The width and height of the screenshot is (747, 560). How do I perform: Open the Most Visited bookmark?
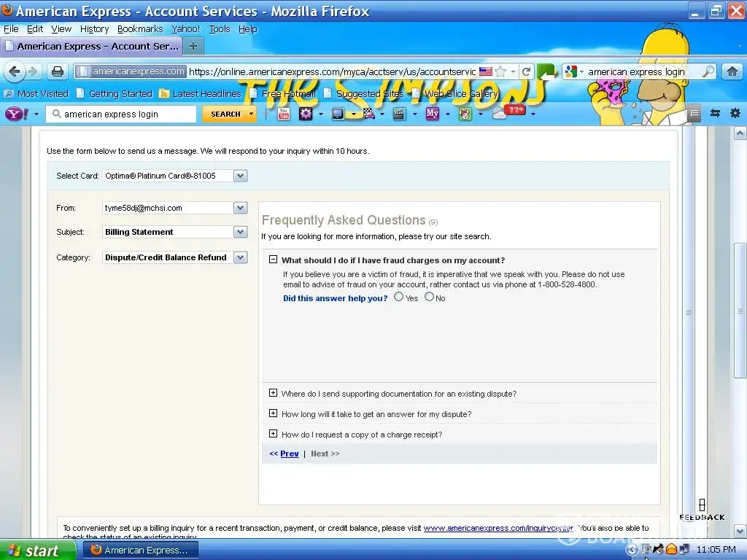pyautogui.click(x=37, y=94)
